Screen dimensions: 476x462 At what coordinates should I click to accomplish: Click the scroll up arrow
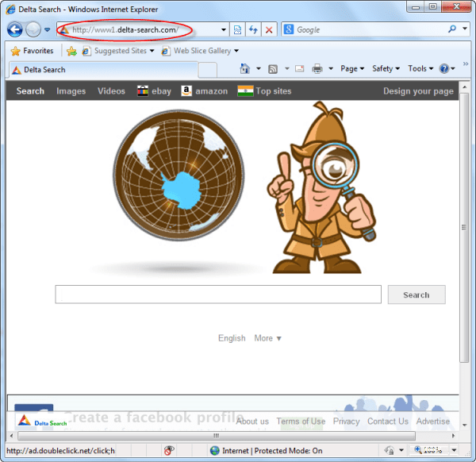point(464,87)
